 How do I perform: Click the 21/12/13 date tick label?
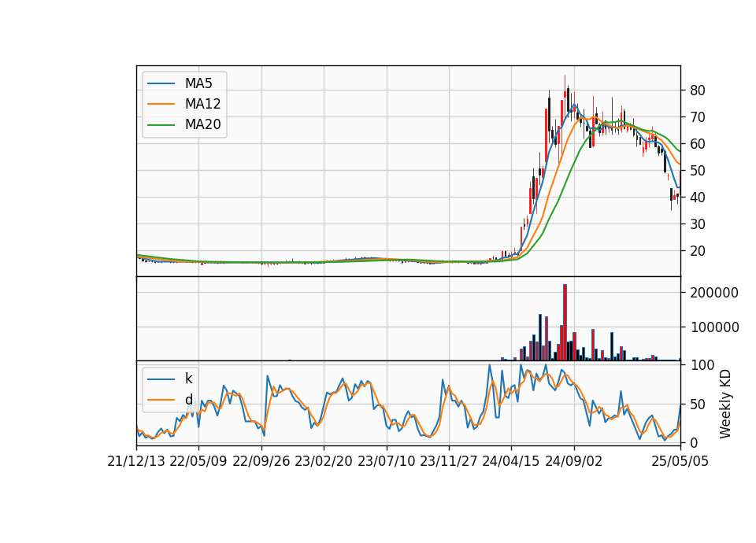click(136, 462)
